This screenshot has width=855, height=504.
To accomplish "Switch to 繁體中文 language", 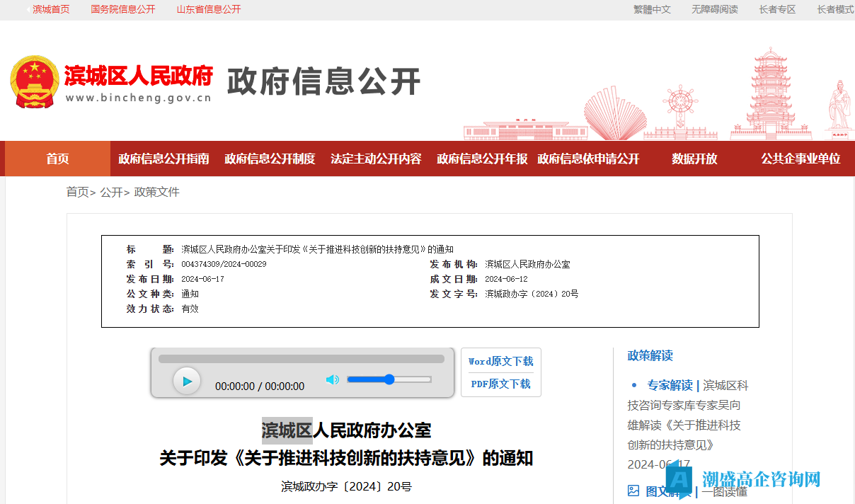I will 652,9.
